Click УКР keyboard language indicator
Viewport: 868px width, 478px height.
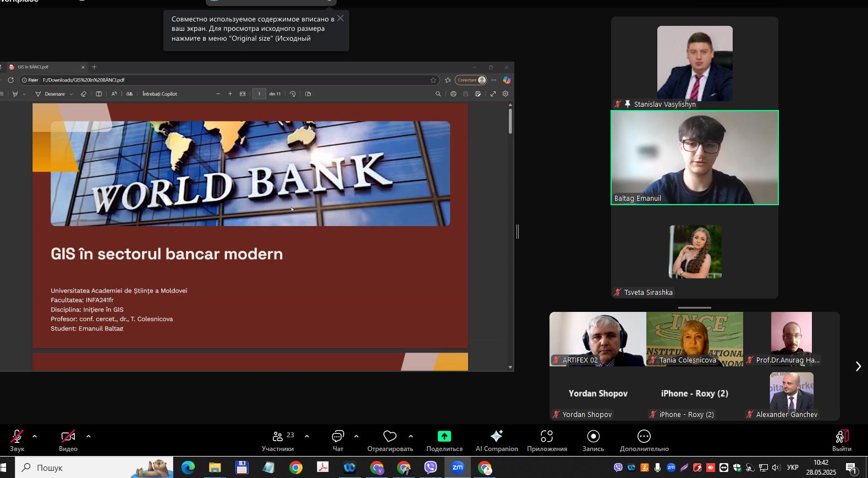(793, 468)
